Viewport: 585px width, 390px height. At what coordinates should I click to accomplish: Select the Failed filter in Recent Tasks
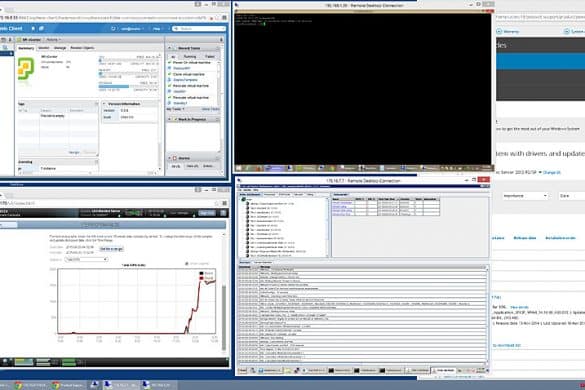click(210, 56)
